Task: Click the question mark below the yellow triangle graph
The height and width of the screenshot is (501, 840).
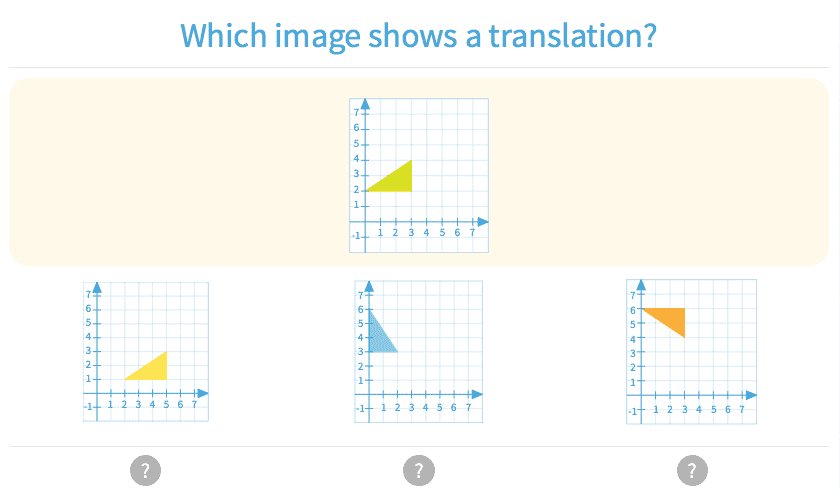Action: [x=145, y=470]
